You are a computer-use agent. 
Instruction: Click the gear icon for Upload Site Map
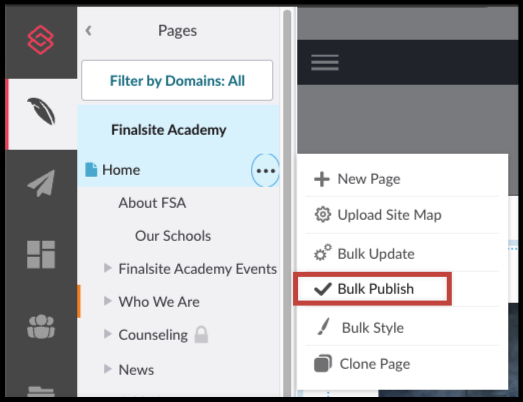click(x=323, y=215)
